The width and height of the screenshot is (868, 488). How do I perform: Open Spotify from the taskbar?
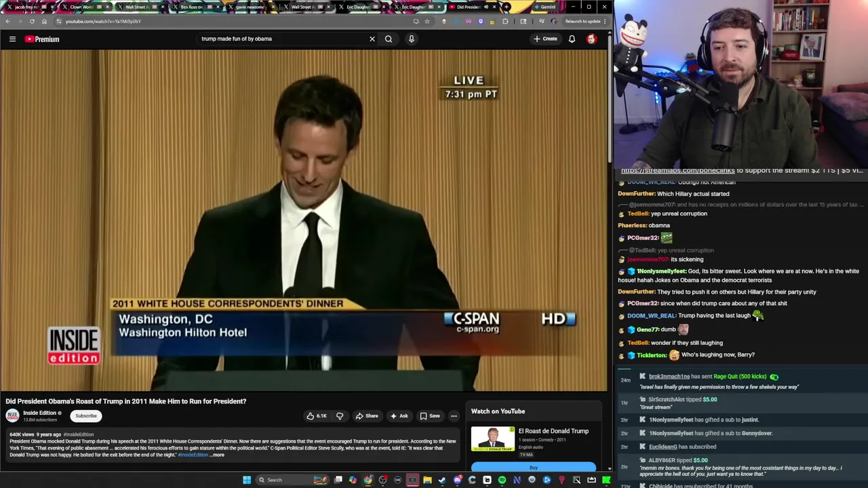tap(502, 480)
